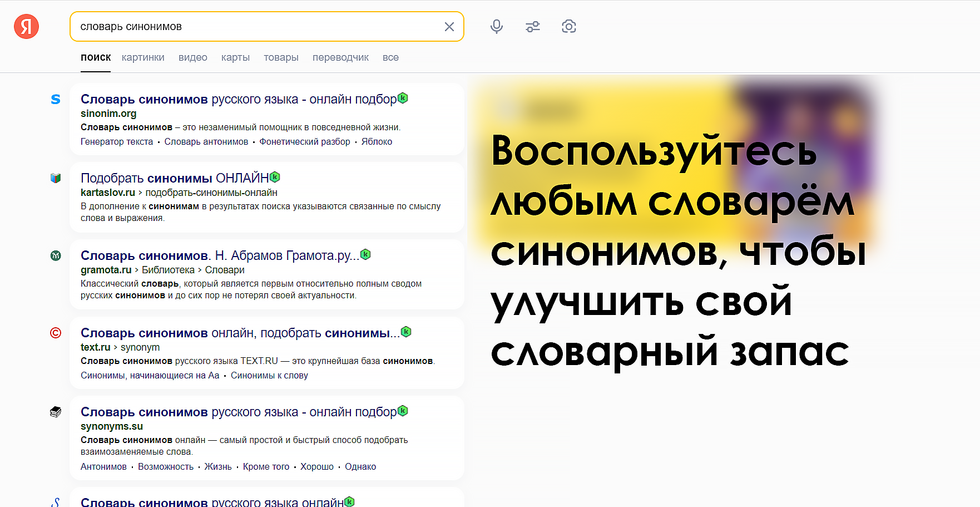Open Словарь антонимов sitelink
The image size is (980, 507).
point(206,142)
